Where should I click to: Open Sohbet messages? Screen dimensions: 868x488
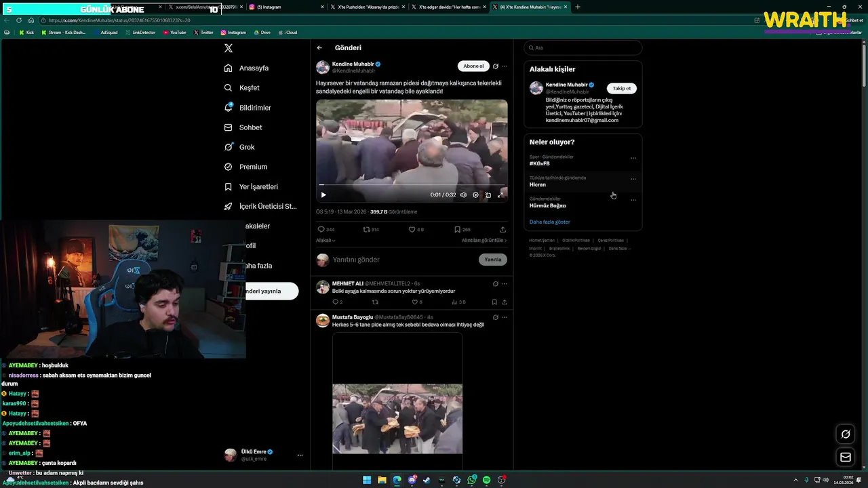[243, 127]
